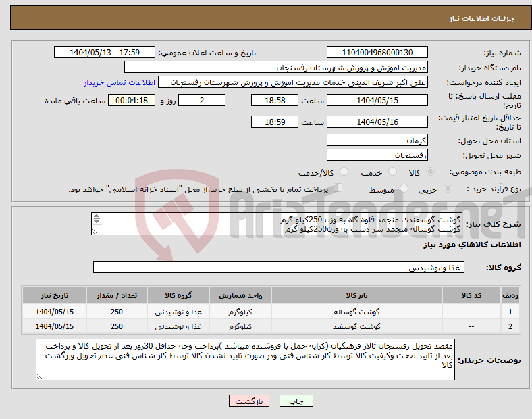Click the کد کالا column header
The image size is (532, 419).
(x=471, y=295)
